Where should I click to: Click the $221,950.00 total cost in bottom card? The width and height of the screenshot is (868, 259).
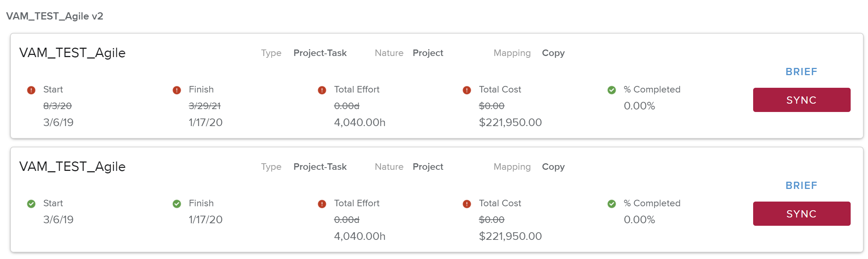tap(510, 236)
